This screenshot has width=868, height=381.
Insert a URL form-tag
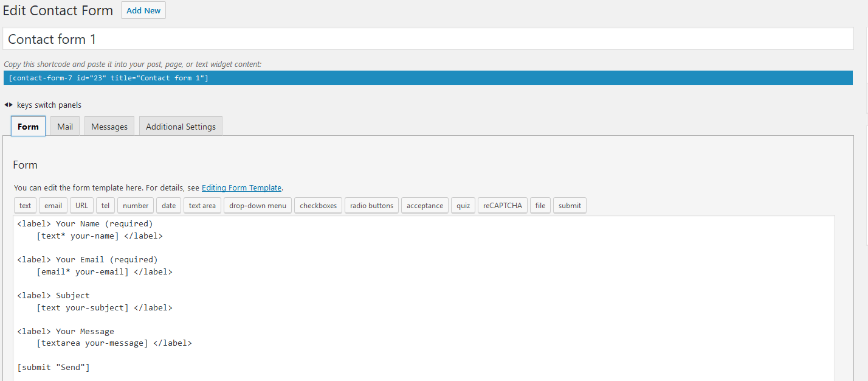click(81, 205)
